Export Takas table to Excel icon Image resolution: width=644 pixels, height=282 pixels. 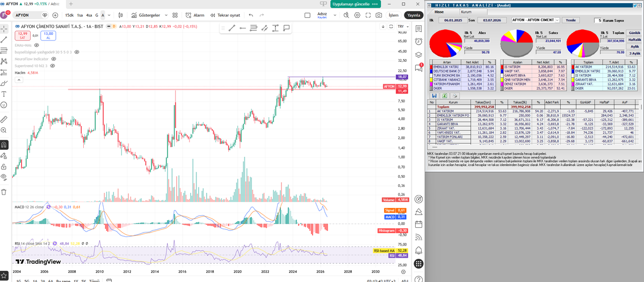pos(444,96)
